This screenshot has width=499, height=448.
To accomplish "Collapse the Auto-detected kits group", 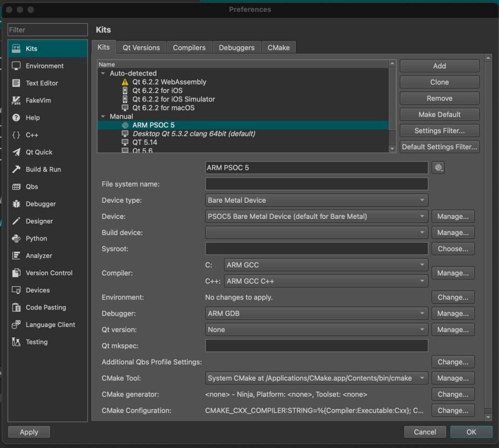I will pyautogui.click(x=103, y=73).
